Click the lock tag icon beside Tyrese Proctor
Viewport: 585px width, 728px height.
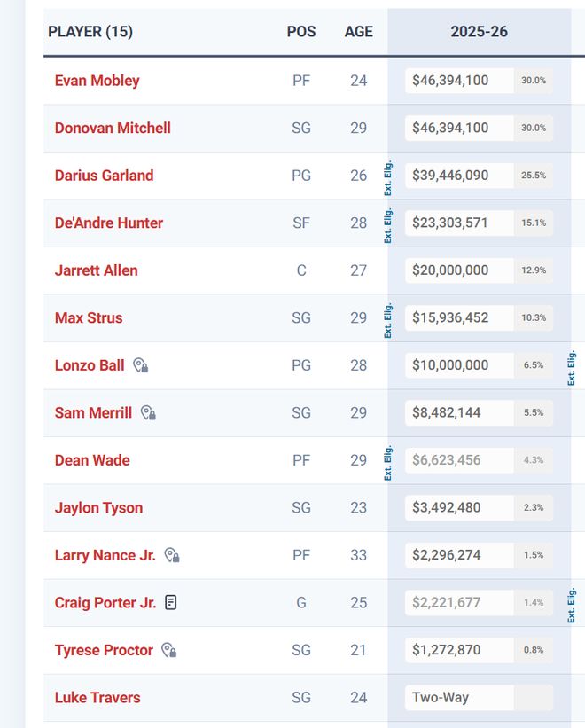tap(169, 650)
